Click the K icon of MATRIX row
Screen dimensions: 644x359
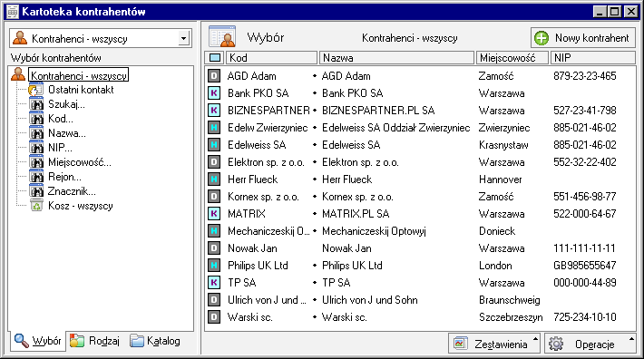(213, 214)
